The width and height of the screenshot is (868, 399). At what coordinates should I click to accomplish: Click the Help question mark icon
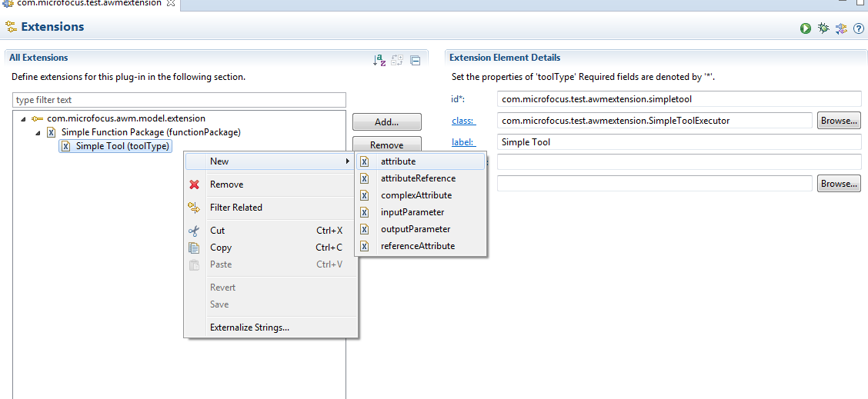859,28
